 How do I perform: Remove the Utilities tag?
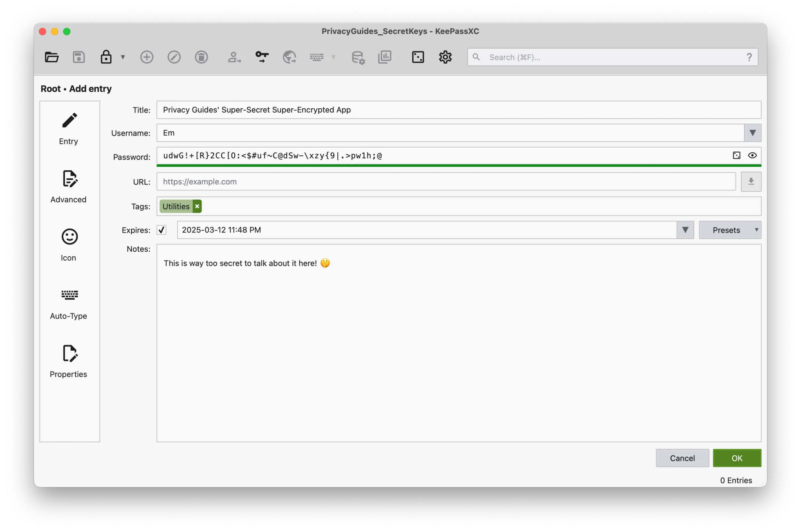(x=197, y=206)
